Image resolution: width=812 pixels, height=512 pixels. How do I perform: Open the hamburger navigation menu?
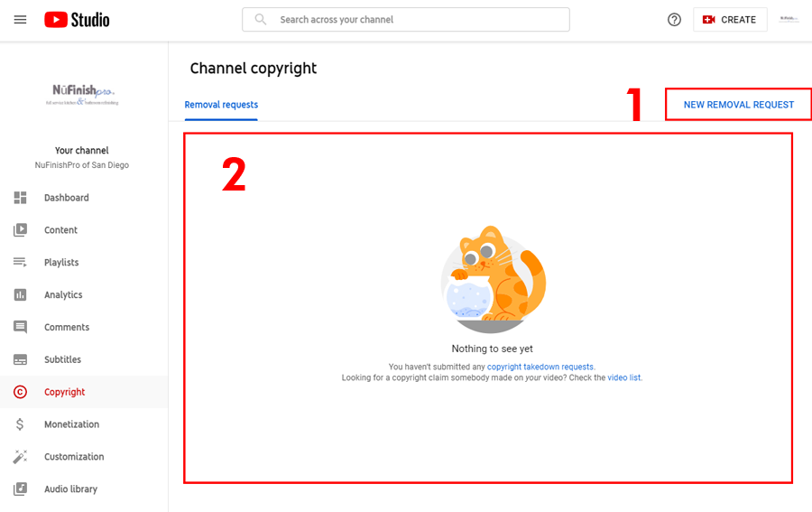20,20
